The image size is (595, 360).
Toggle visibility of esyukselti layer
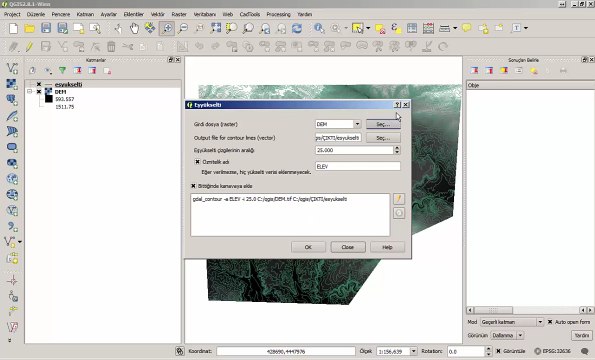pyautogui.click(x=39, y=84)
